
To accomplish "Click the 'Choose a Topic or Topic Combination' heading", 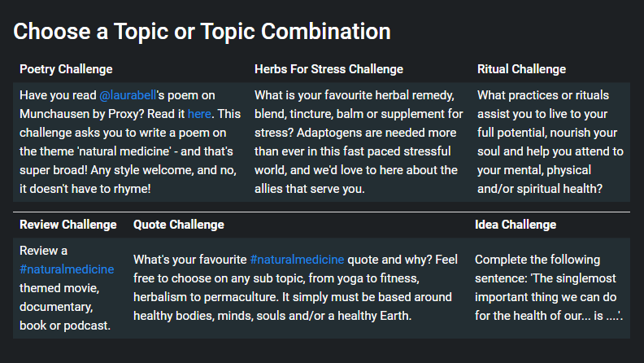I will tap(202, 31).
